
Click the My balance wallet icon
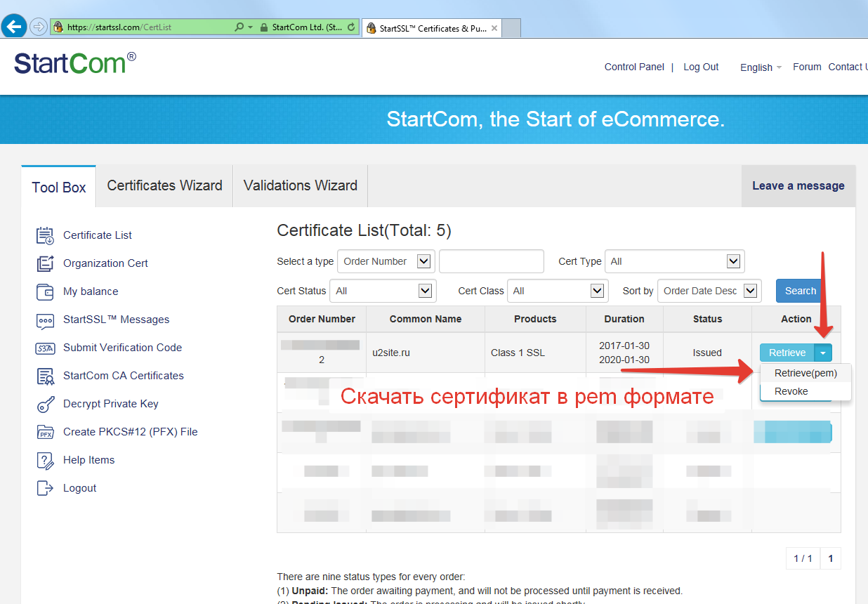(45, 291)
